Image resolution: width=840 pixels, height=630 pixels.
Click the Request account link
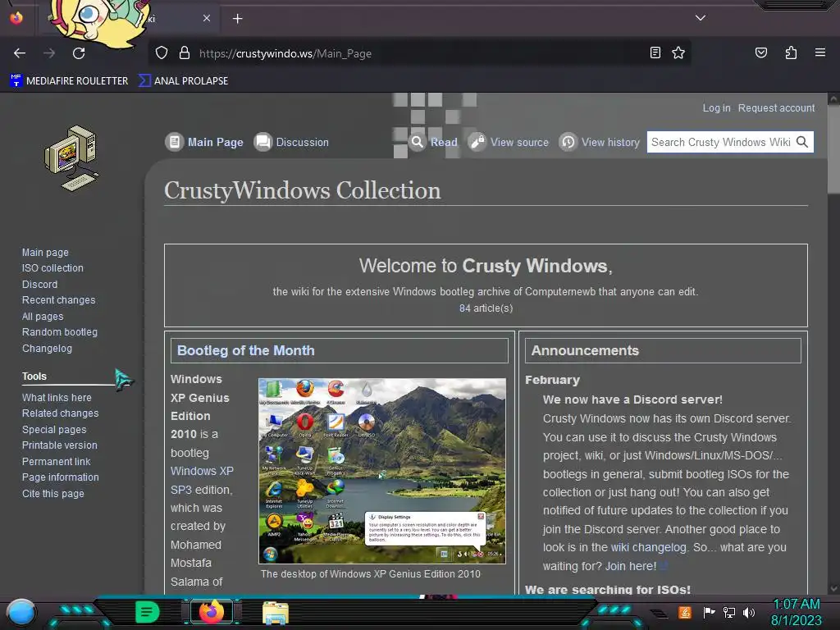point(776,107)
